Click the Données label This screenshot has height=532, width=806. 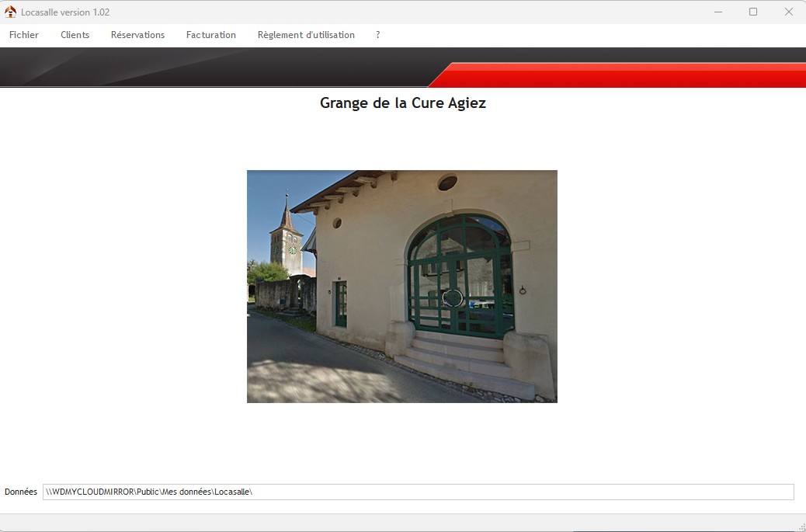[21, 492]
